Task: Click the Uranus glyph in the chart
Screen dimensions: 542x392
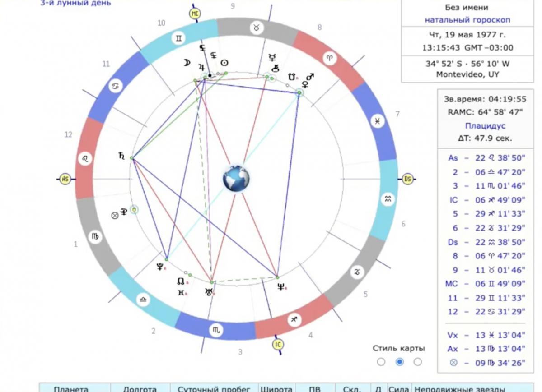Action: pos(209,292)
